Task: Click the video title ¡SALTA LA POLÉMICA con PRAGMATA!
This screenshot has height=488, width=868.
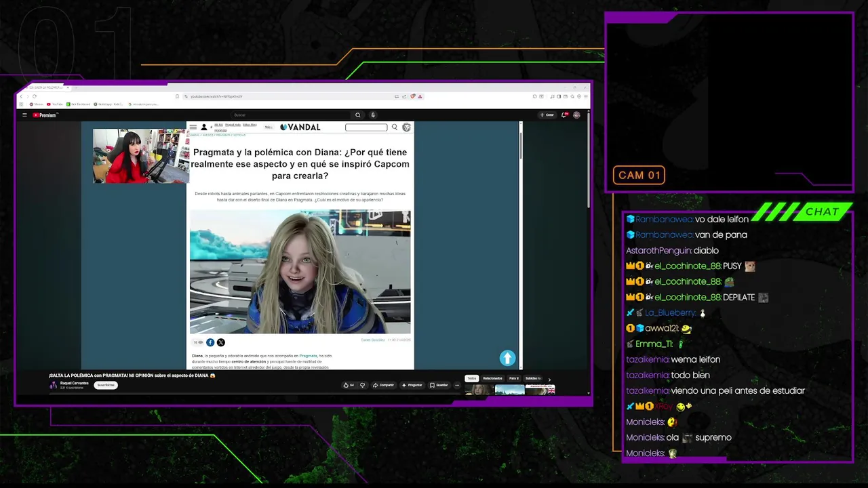Action: click(x=132, y=375)
